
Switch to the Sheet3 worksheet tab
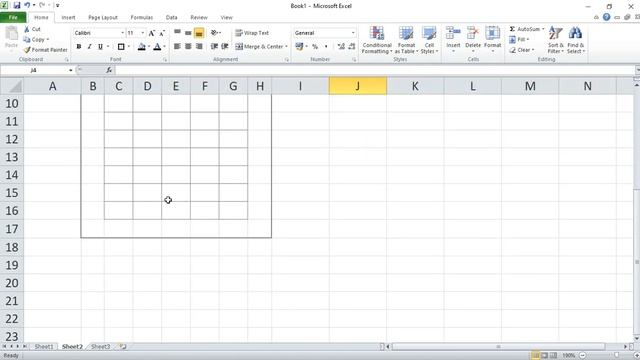[100, 347]
